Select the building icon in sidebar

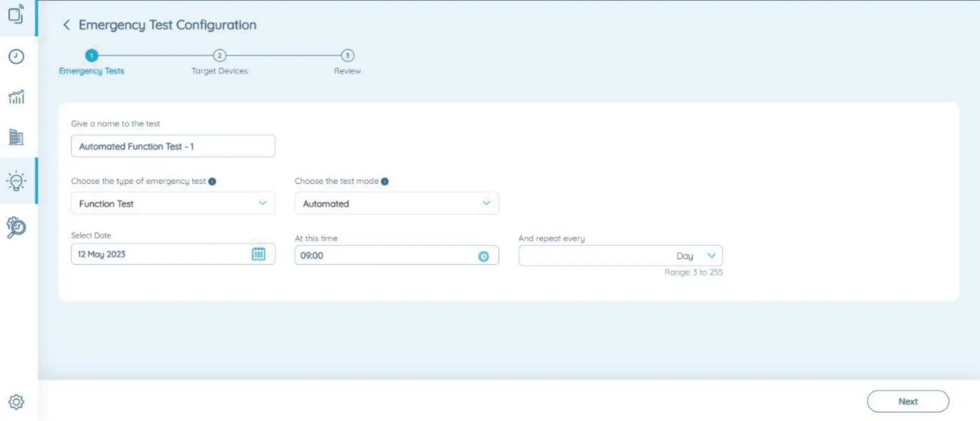(x=16, y=138)
